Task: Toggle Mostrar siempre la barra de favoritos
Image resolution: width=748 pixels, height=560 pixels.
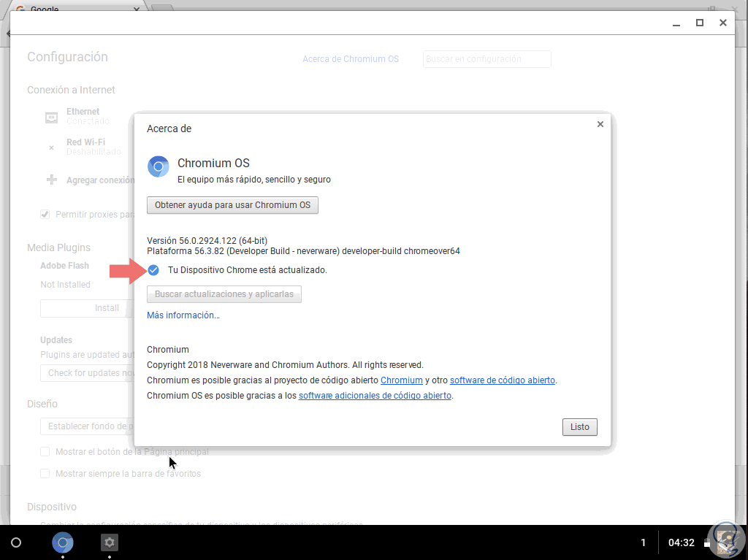Action: click(x=45, y=474)
